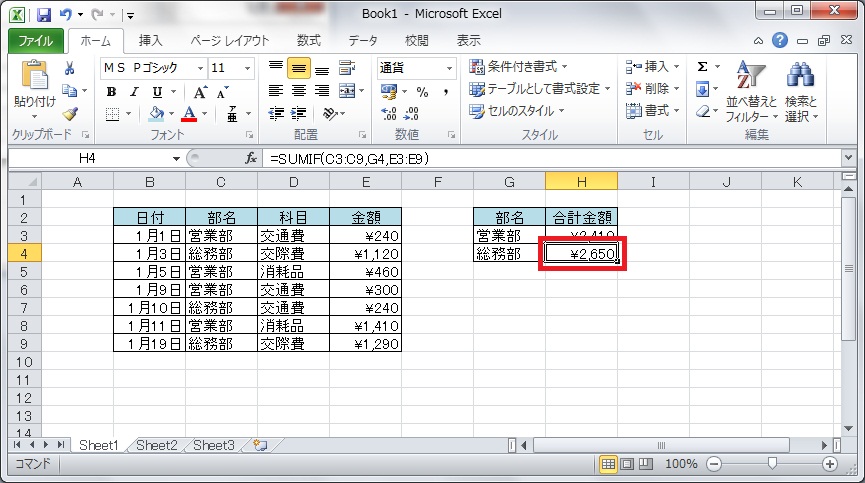The image size is (865, 483).
Task: Click the zoom slider handle
Action: pos(772,464)
